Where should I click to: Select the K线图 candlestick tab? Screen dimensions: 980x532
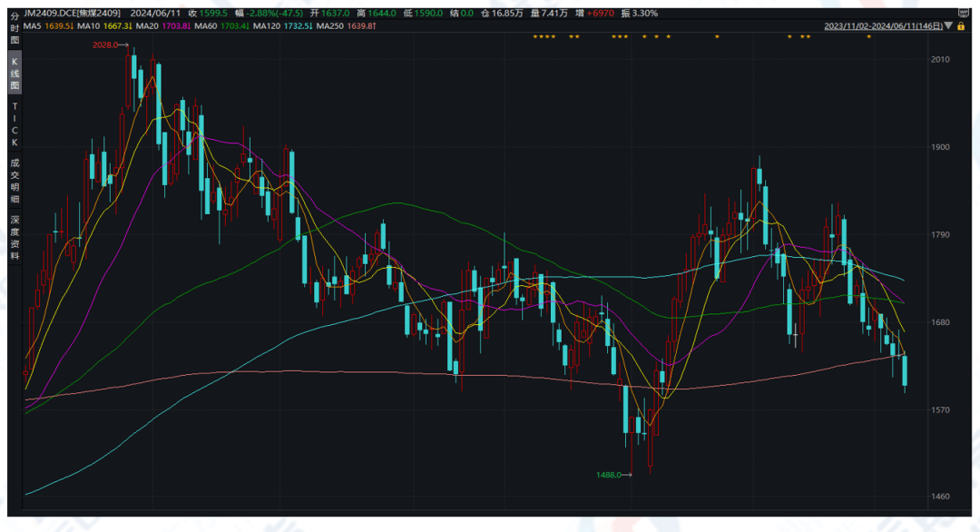tap(15, 74)
